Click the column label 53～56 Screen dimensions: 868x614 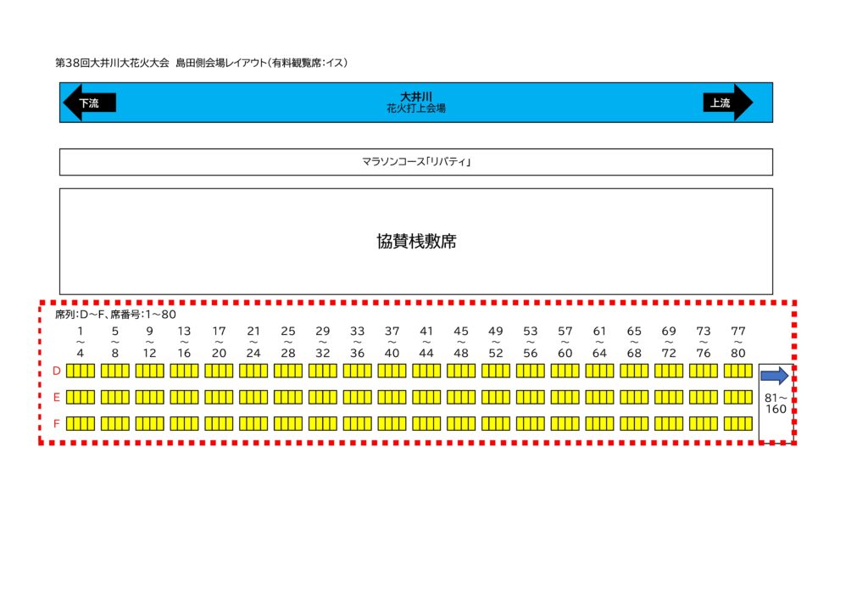tap(531, 342)
